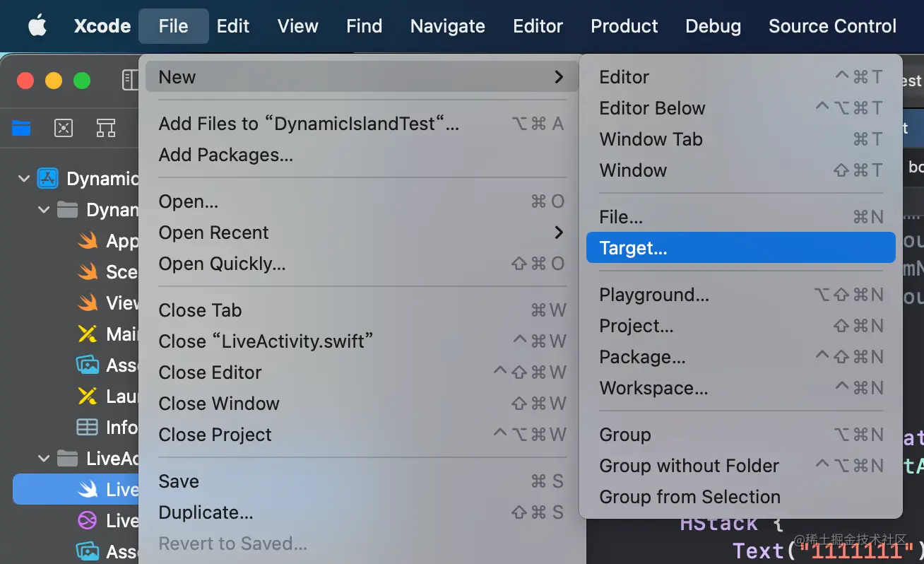Select the App swift file icon
Viewport: 924px width, 564px height.
(87, 240)
